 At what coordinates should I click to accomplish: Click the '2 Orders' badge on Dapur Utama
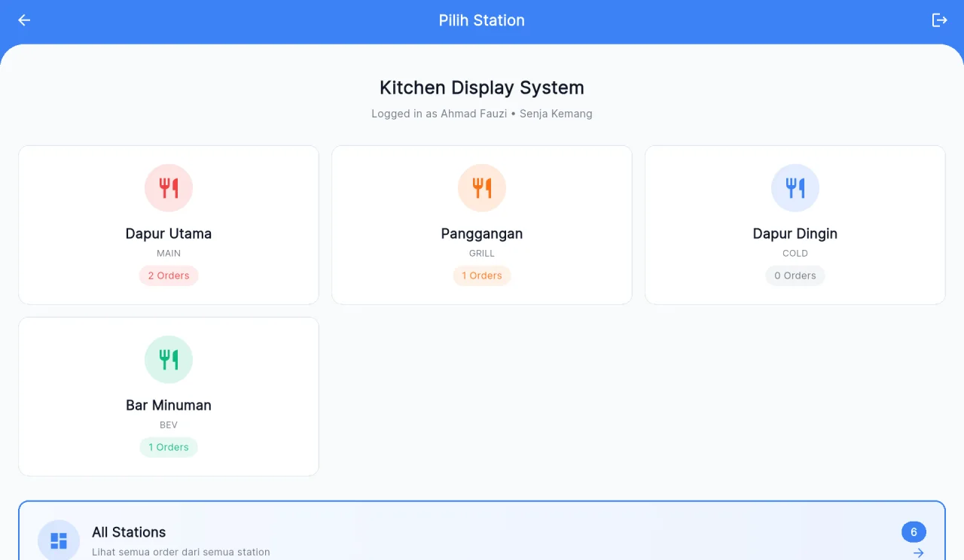coord(169,275)
